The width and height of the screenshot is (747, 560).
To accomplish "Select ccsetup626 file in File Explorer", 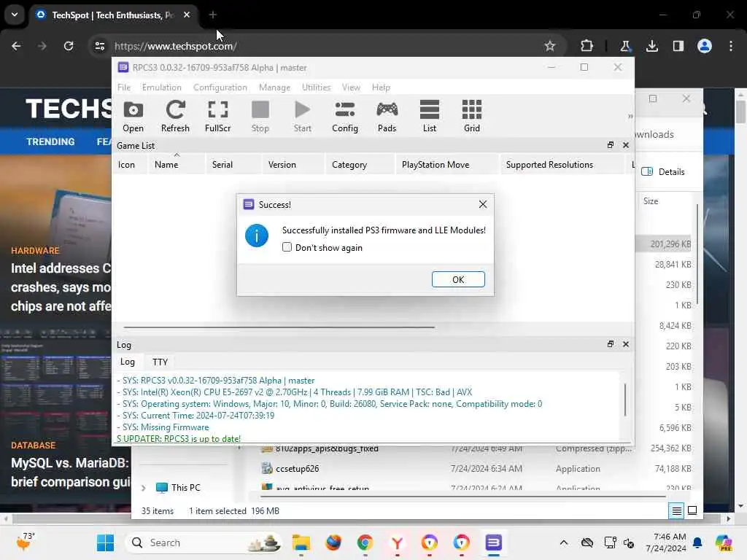I will click(298, 469).
